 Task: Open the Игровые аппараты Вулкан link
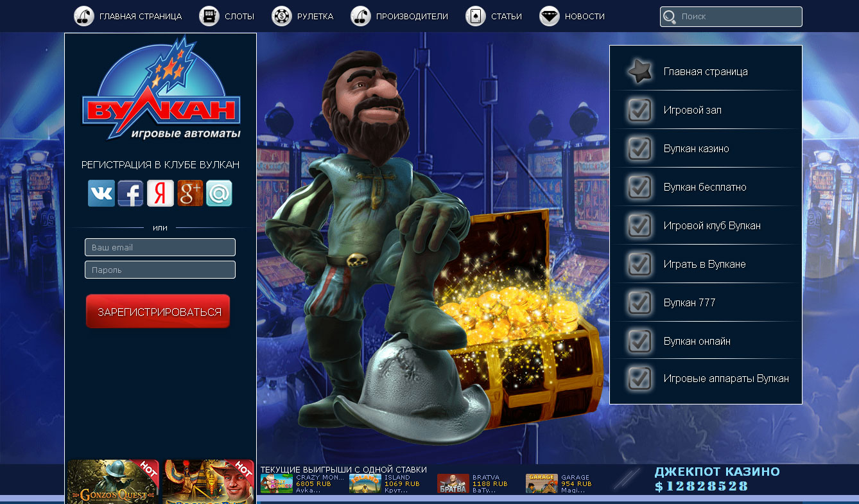point(726,378)
